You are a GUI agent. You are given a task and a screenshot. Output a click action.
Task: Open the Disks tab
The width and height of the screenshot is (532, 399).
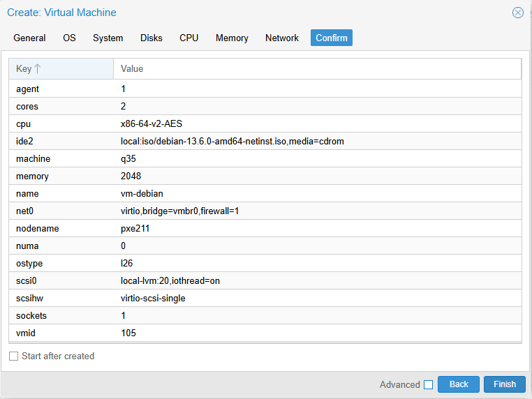152,38
